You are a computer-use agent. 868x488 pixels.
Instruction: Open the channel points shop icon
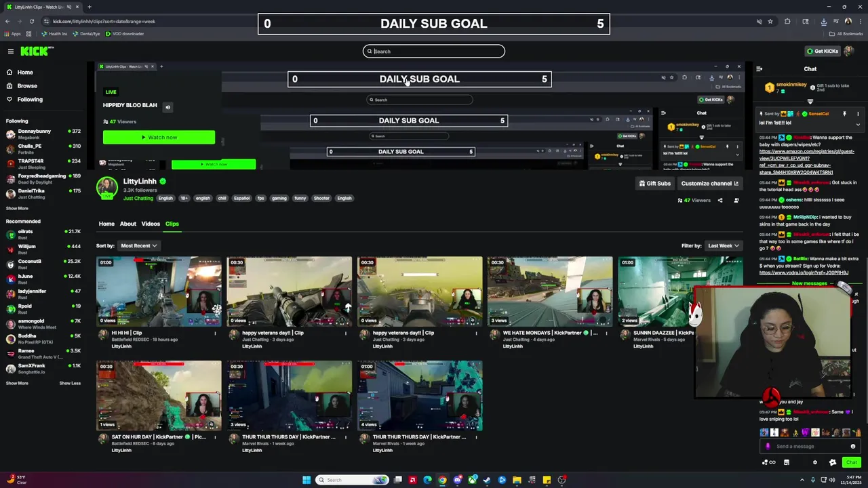pyautogui.click(x=787, y=462)
